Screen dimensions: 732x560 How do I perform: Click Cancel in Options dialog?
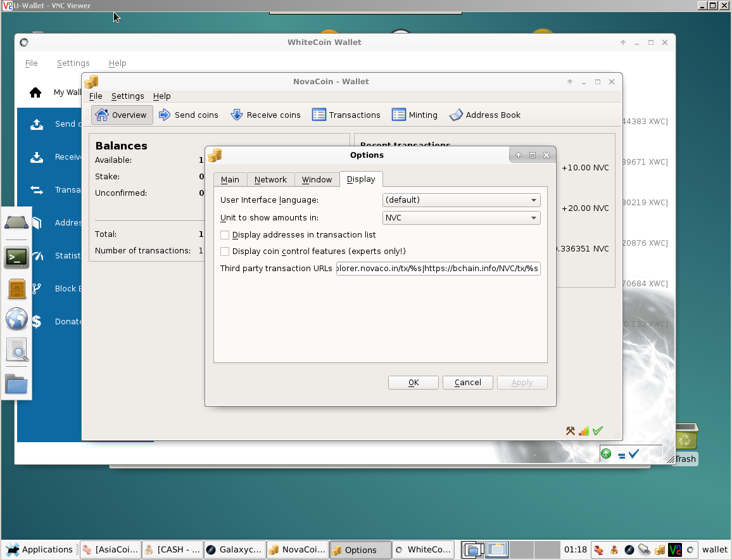[x=468, y=383]
